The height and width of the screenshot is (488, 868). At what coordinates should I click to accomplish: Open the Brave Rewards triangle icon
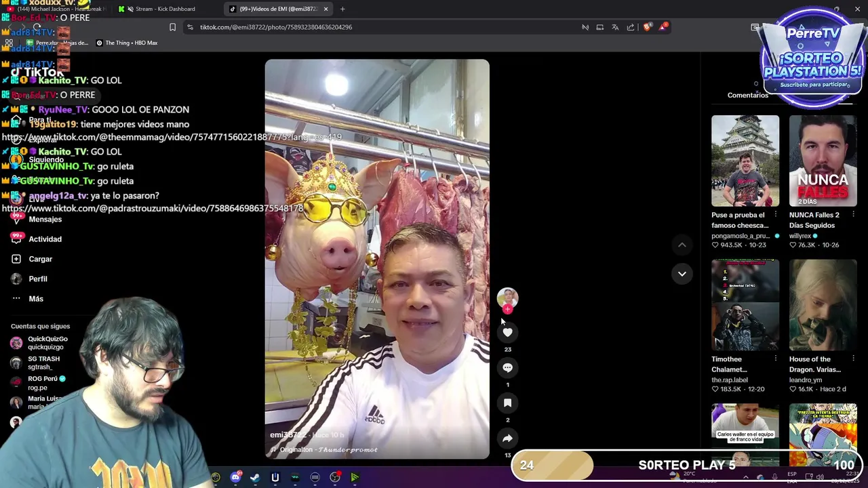coord(663,27)
